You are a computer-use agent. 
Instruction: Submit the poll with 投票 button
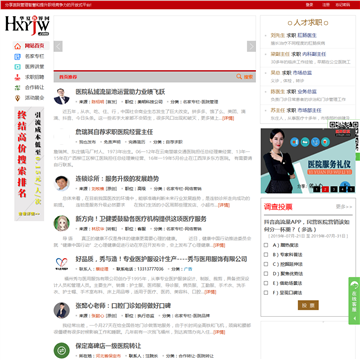[x=308, y=305]
